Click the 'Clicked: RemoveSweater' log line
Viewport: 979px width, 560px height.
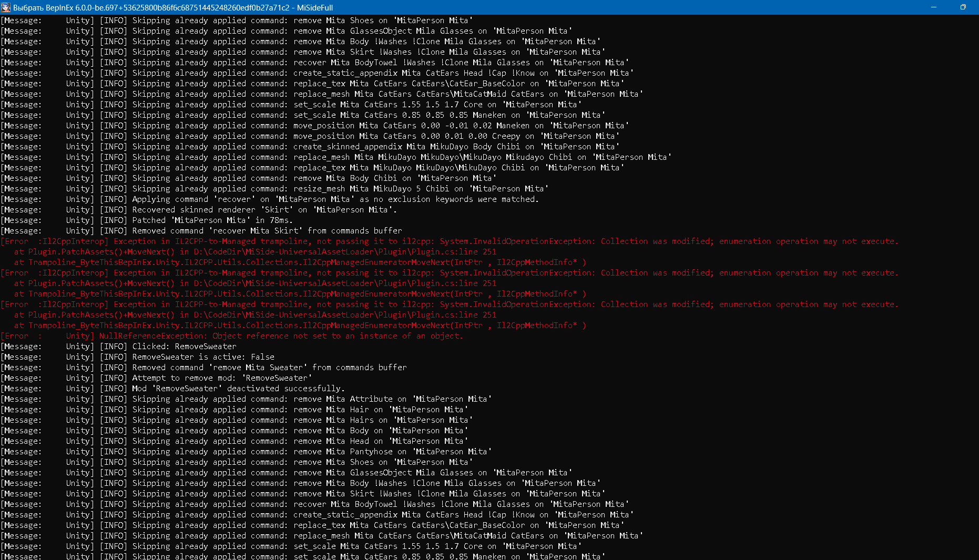[184, 347]
